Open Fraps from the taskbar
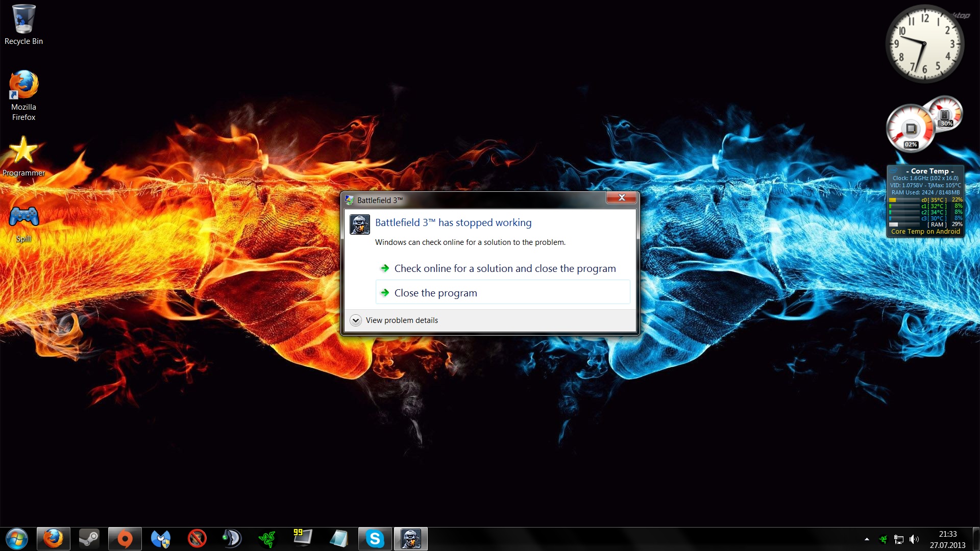The height and width of the screenshot is (551, 980). [303, 539]
